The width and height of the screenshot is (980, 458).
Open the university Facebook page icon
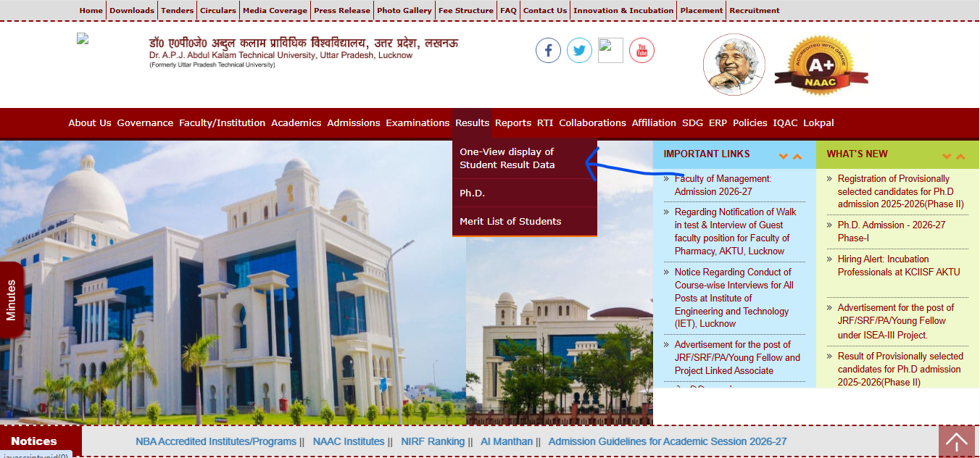548,51
